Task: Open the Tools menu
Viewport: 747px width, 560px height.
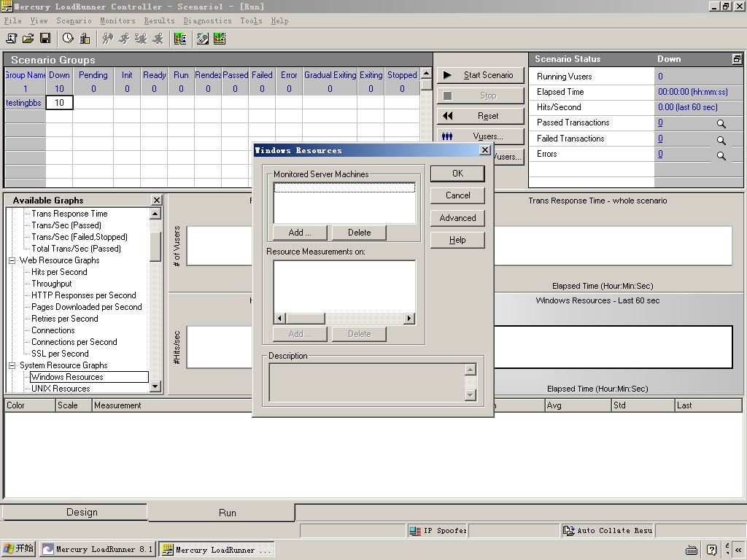Action: click(251, 21)
